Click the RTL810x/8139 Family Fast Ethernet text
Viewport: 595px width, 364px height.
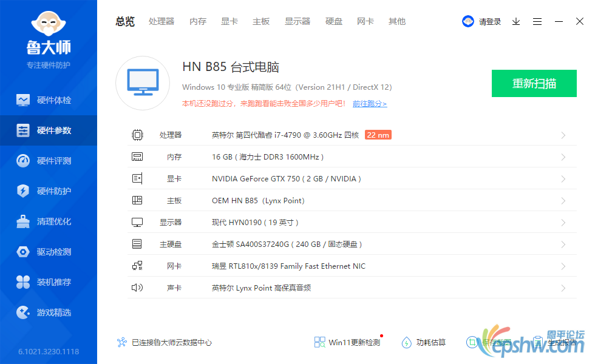(289, 266)
